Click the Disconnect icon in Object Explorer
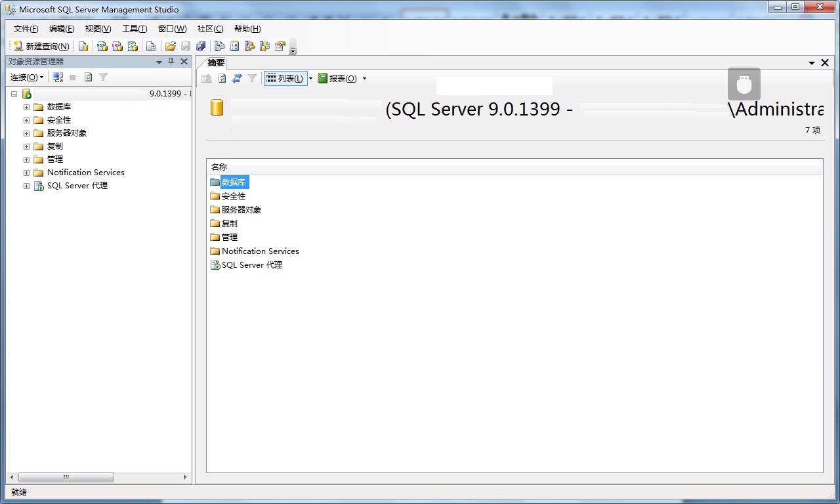The width and height of the screenshot is (840, 504). [x=58, y=77]
